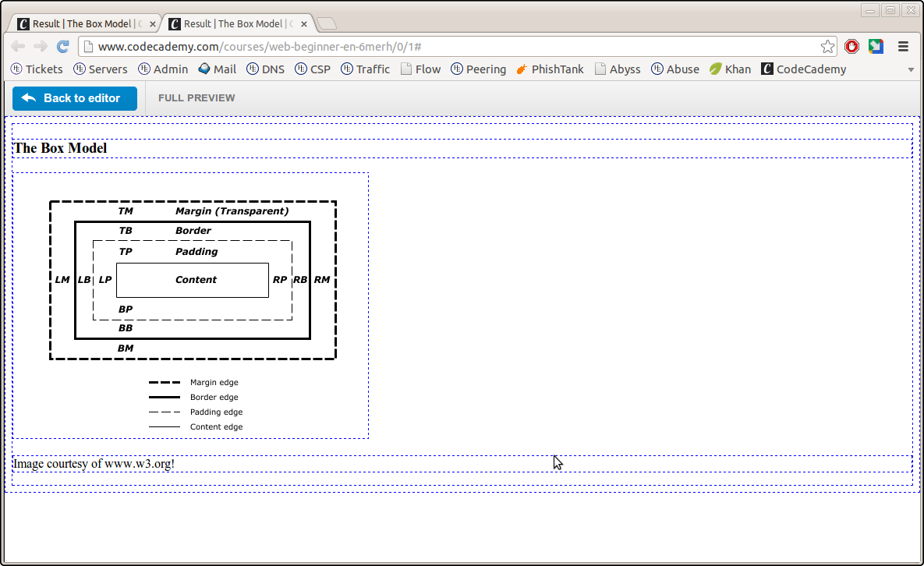Expand the bookmarks overflow arrow

pyautogui.click(x=911, y=69)
